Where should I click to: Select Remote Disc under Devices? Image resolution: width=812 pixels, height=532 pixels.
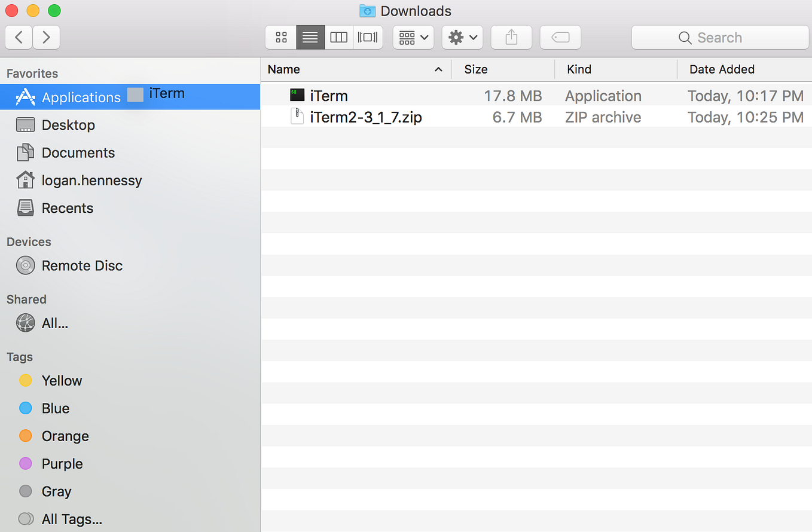(x=130, y=265)
